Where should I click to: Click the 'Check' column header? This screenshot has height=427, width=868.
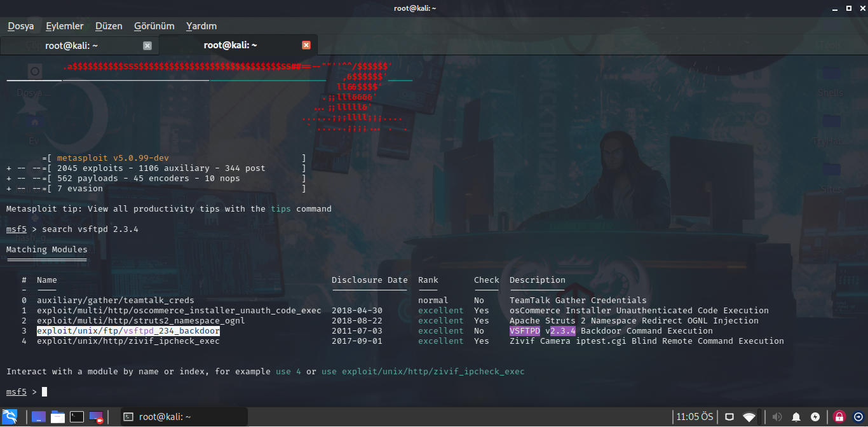click(x=487, y=280)
